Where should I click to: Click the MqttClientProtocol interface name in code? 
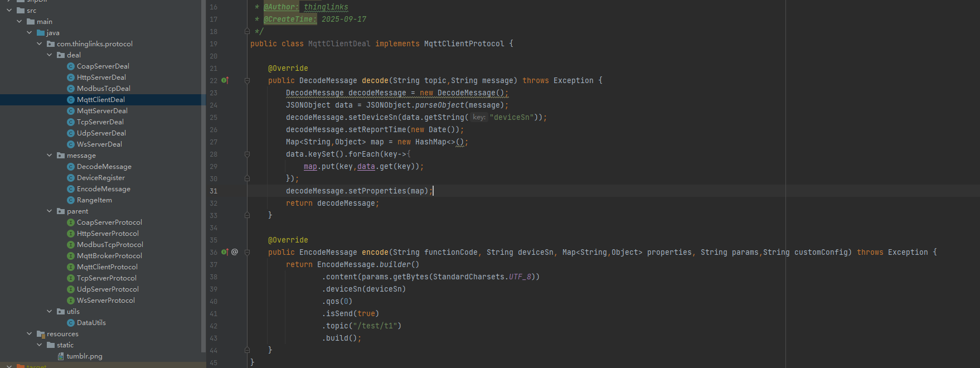pos(464,43)
